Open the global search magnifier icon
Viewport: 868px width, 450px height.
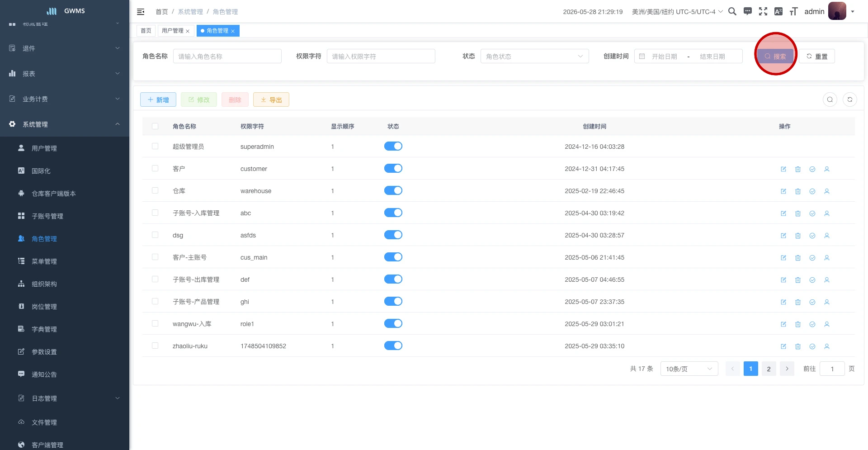pyautogui.click(x=732, y=11)
